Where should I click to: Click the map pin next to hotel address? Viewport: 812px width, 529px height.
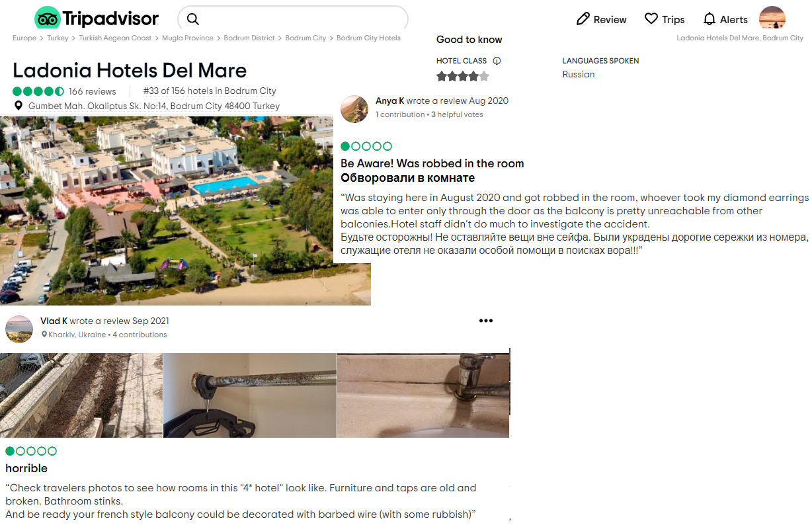coord(19,106)
